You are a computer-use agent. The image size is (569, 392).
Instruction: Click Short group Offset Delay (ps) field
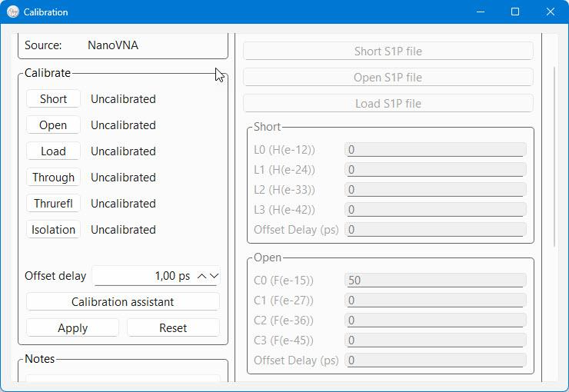435,229
